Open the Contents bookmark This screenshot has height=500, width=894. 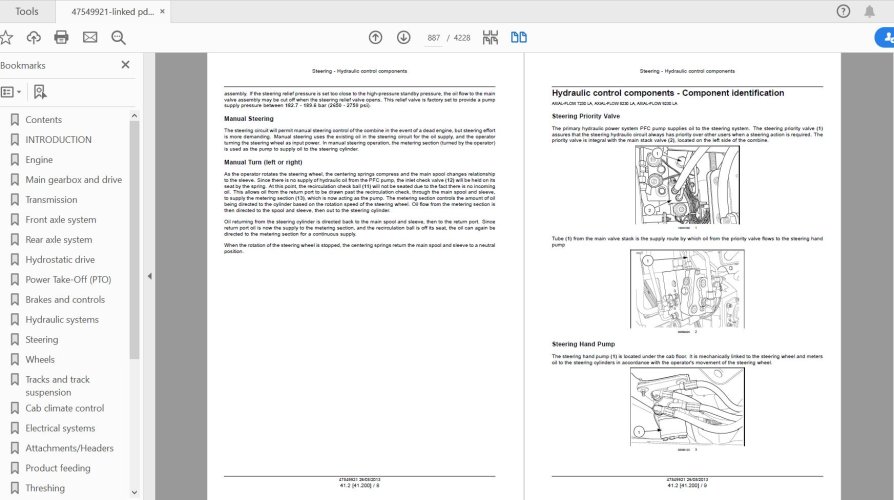43,120
